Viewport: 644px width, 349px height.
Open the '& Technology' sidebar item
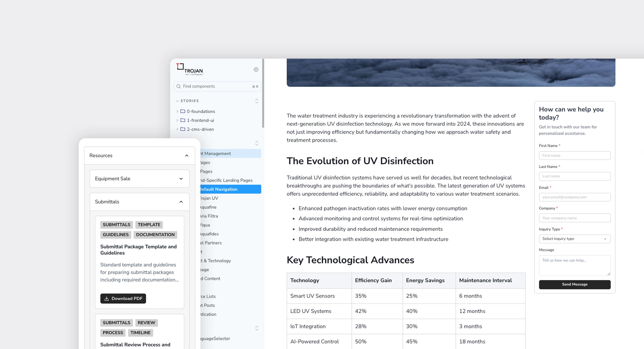215,261
